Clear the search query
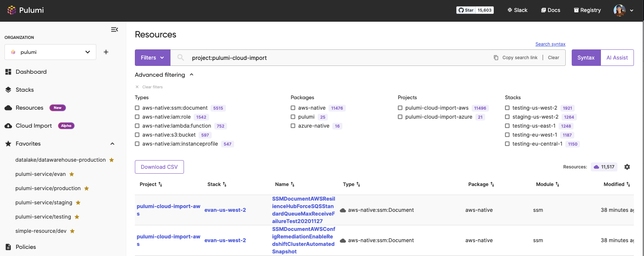The width and height of the screenshot is (644, 256). coord(553,58)
